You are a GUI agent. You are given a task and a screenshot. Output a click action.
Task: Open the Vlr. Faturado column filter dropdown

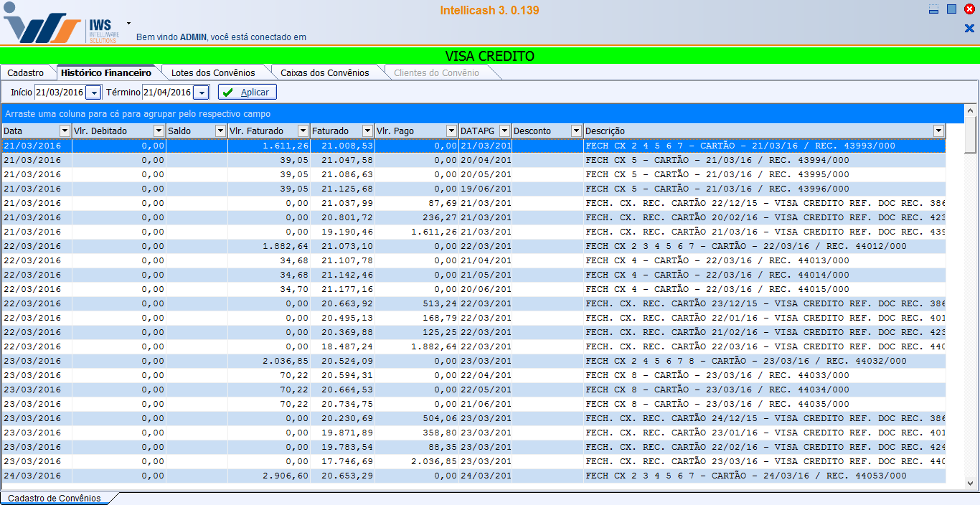click(x=303, y=131)
